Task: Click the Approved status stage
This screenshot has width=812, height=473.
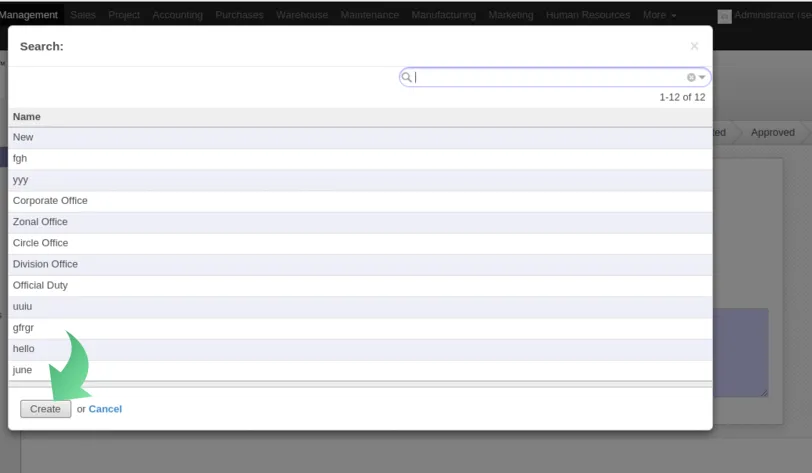Action: 773,133
